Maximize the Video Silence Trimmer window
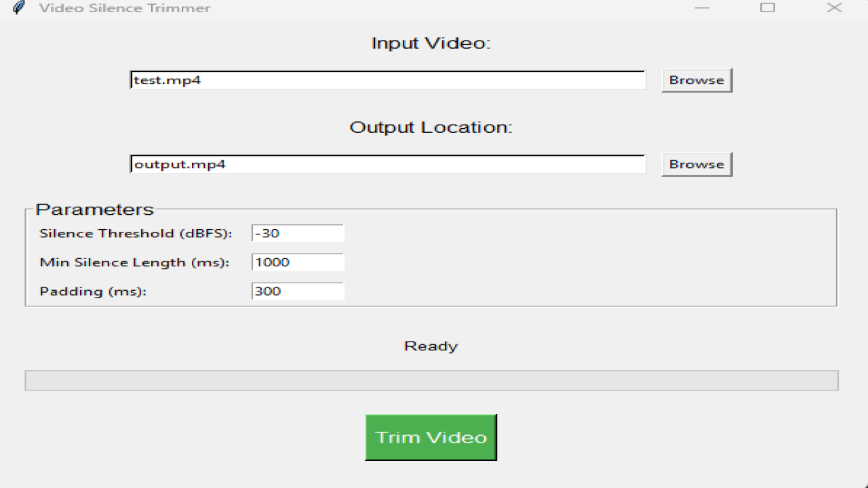Screen dimensions: 868x488 (x=767, y=8)
